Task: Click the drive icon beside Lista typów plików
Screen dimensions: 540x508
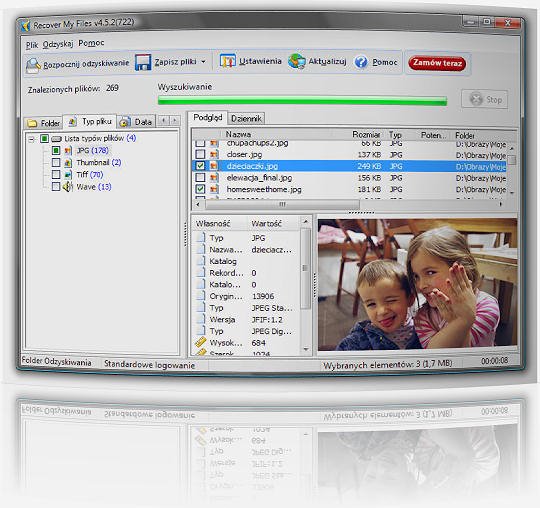Action: pyautogui.click(x=56, y=139)
